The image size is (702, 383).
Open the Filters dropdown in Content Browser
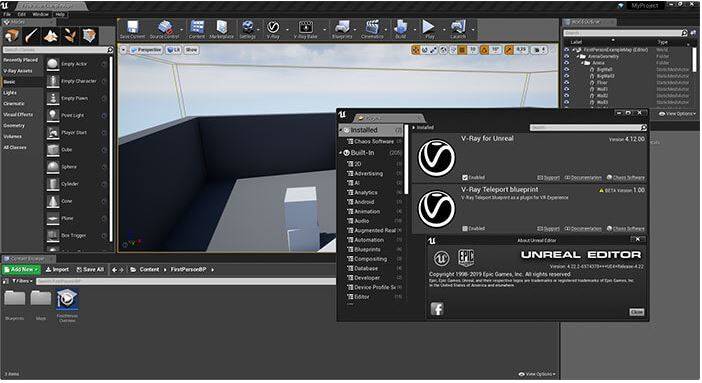(x=22, y=281)
